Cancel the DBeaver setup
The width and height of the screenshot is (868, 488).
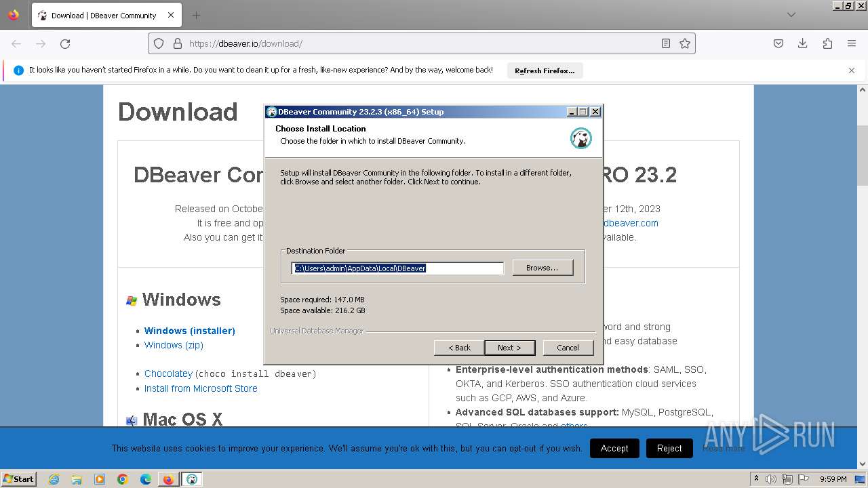coord(568,348)
